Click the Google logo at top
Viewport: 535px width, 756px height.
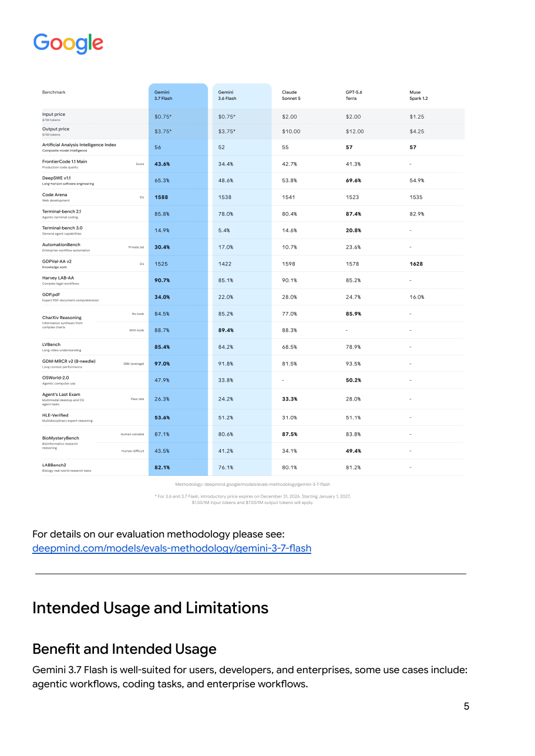68,43
